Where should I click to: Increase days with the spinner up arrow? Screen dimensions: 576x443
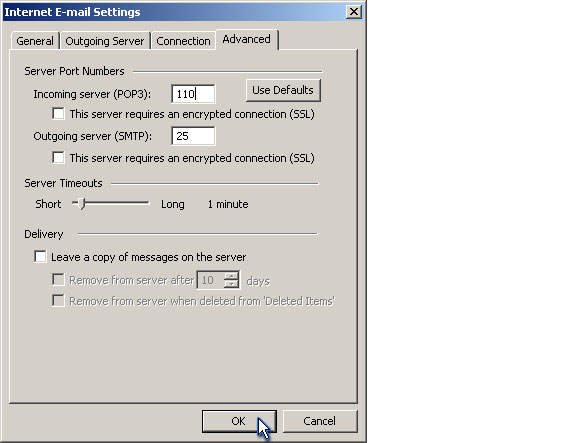tap(231, 276)
